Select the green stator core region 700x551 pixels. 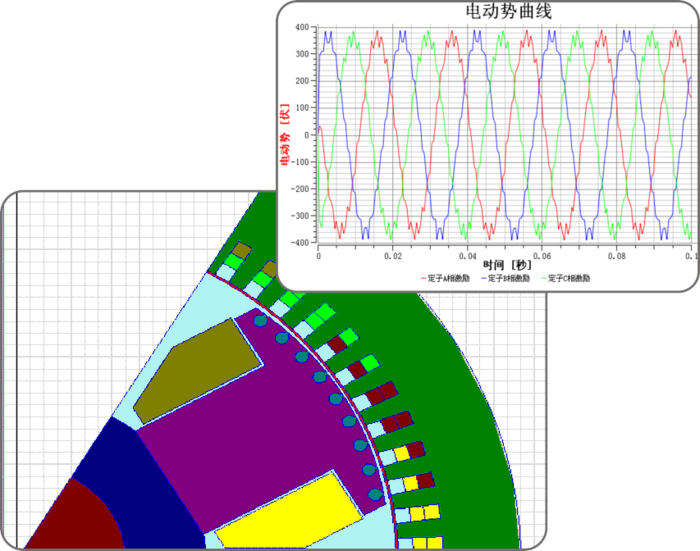point(464,420)
